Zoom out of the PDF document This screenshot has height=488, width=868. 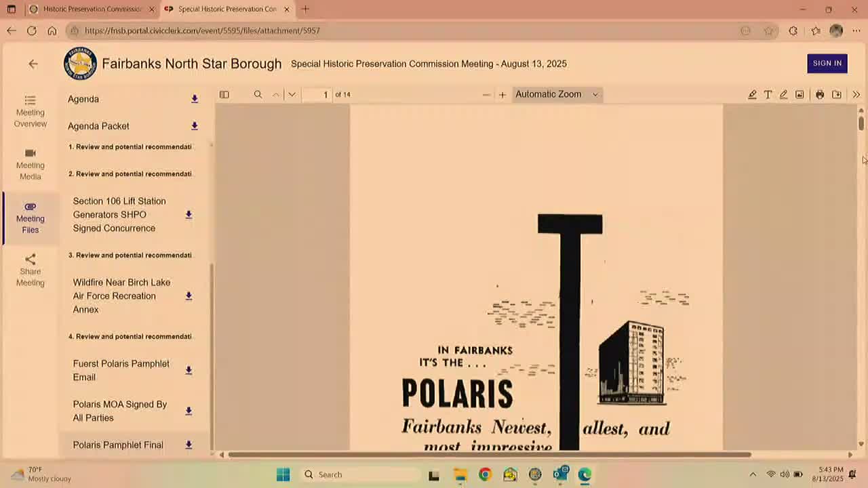point(486,94)
